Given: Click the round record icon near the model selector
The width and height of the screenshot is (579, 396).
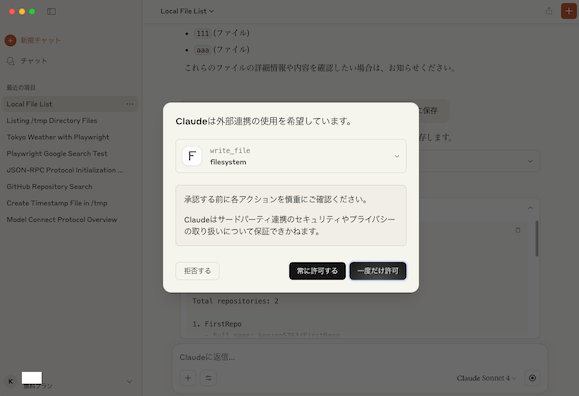Looking at the screenshot, I should [532, 378].
